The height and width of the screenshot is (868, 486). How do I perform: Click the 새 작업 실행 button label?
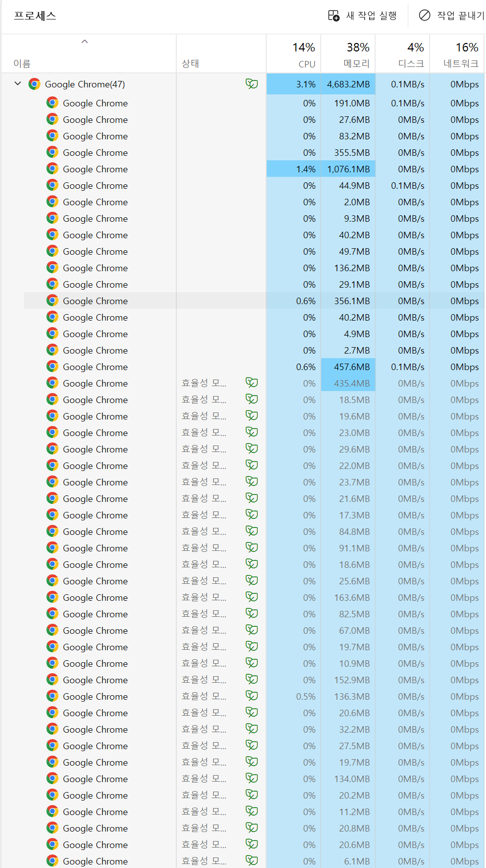point(372,15)
